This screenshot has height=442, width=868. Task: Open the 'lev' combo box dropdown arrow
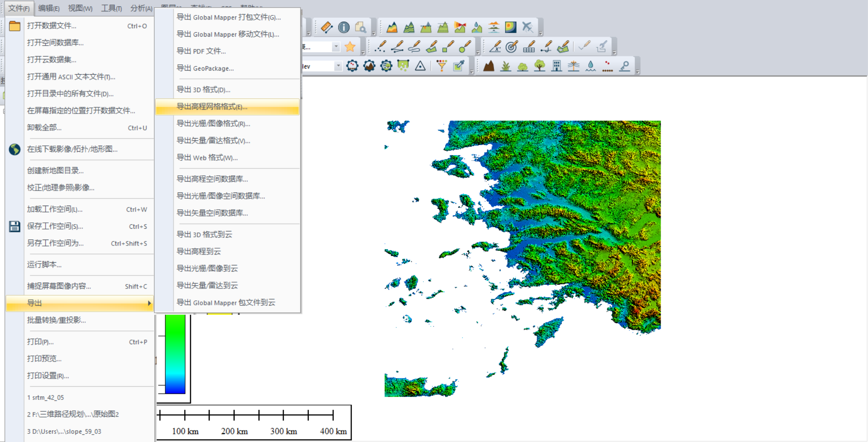click(x=338, y=66)
